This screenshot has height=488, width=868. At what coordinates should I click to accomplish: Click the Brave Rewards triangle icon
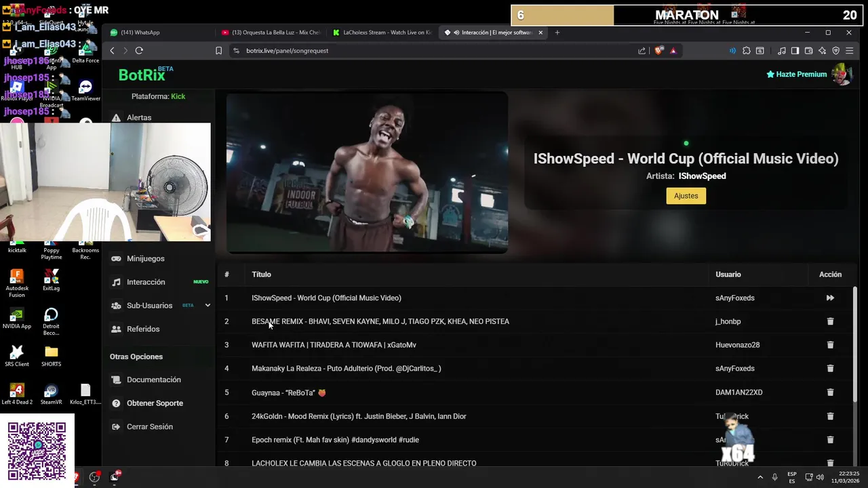pos(673,51)
